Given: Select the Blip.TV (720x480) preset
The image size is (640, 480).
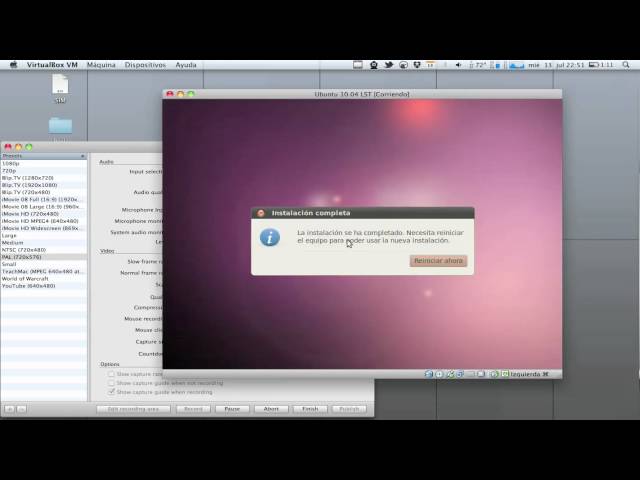Looking at the screenshot, I should coord(44,192).
